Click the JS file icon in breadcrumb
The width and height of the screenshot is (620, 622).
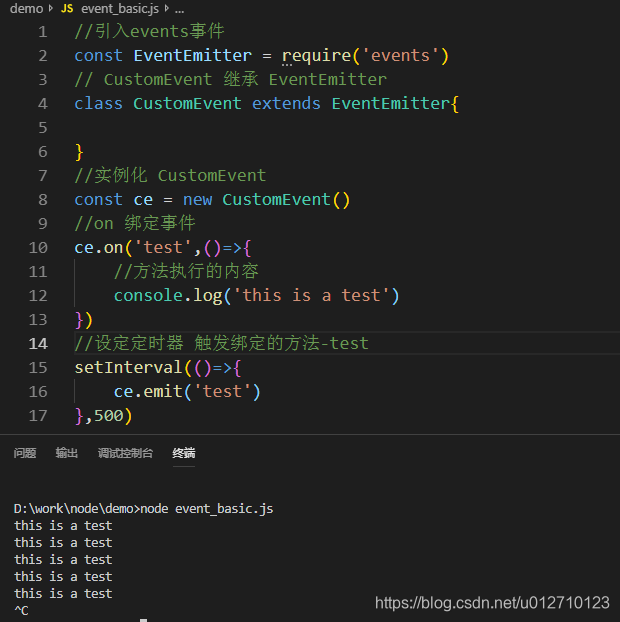[67, 9]
